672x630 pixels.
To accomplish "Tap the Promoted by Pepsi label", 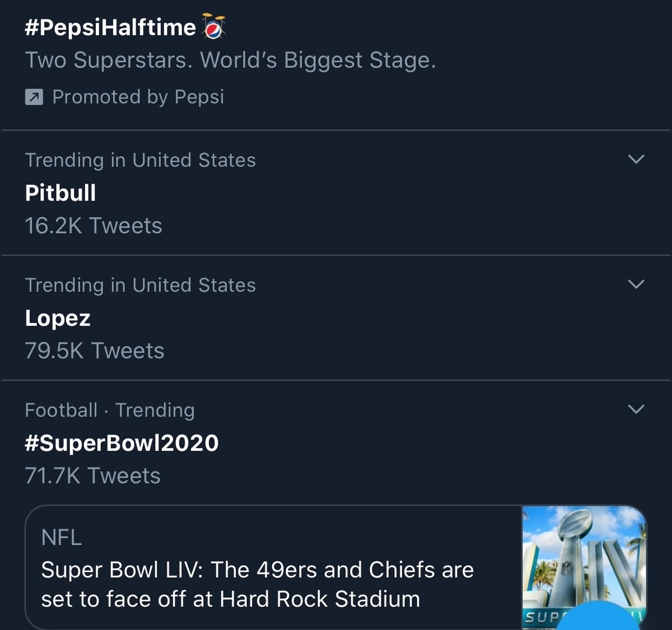I will [x=138, y=97].
